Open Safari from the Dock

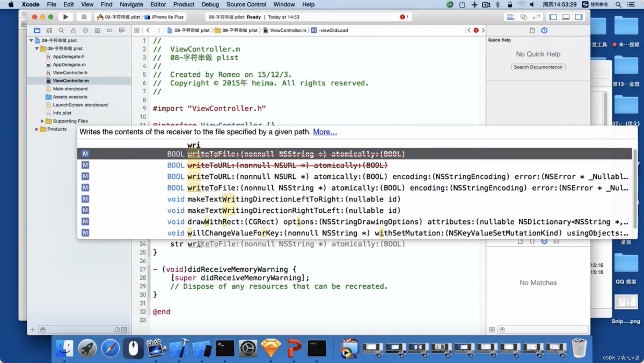click(x=110, y=349)
